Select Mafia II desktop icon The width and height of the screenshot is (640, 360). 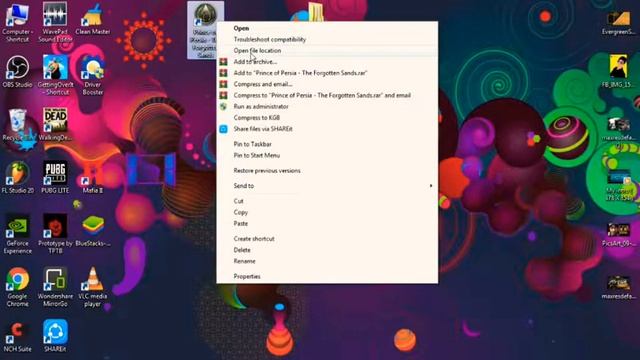tap(93, 178)
